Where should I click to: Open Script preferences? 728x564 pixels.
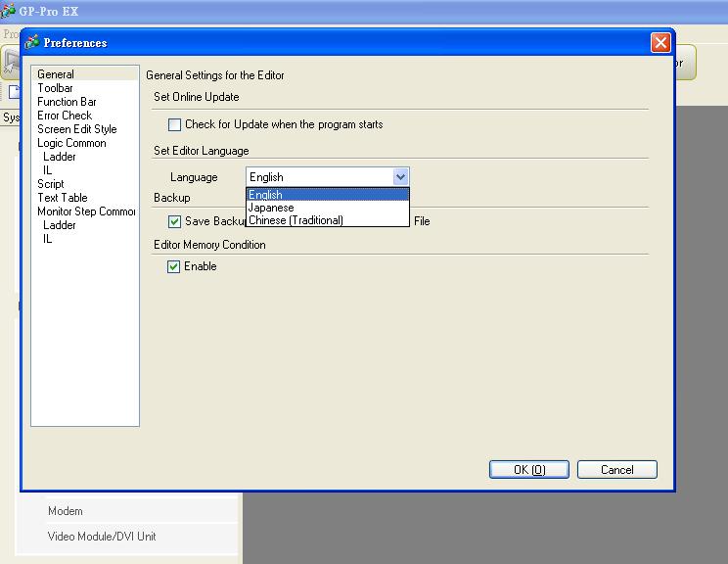(x=51, y=184)
